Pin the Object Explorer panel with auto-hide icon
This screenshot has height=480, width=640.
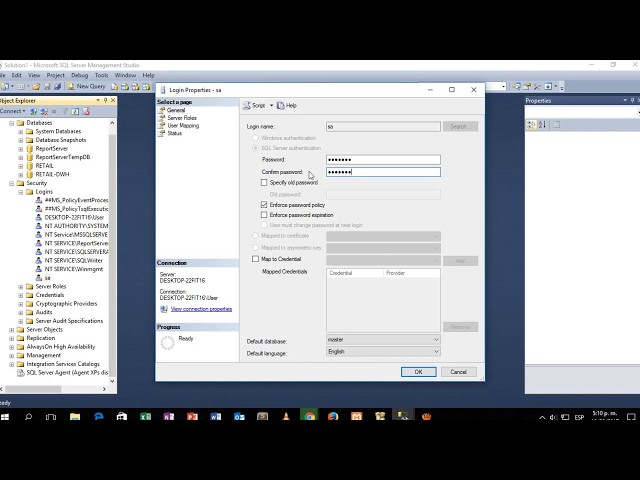[105, 100]
